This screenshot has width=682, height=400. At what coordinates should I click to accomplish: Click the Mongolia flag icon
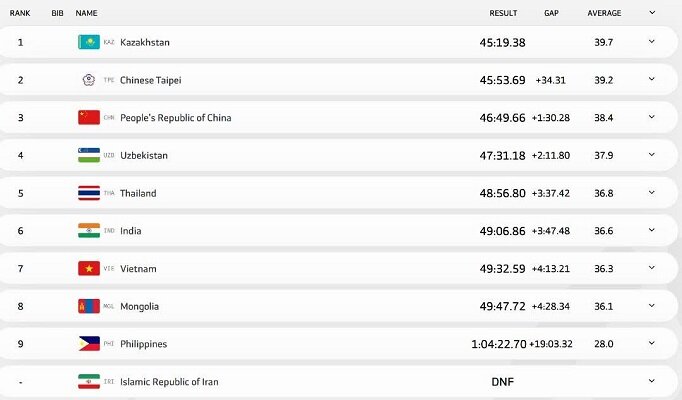point(88,306)
